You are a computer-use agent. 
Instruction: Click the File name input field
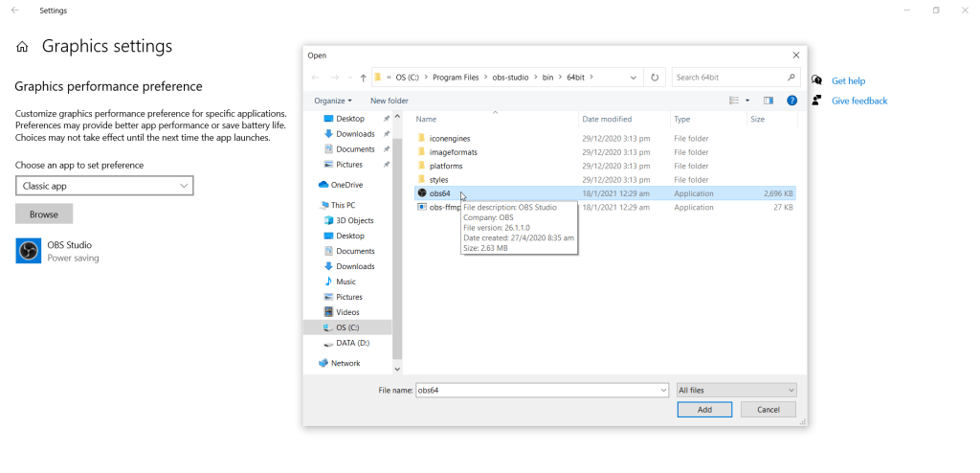tap(542, 391)
